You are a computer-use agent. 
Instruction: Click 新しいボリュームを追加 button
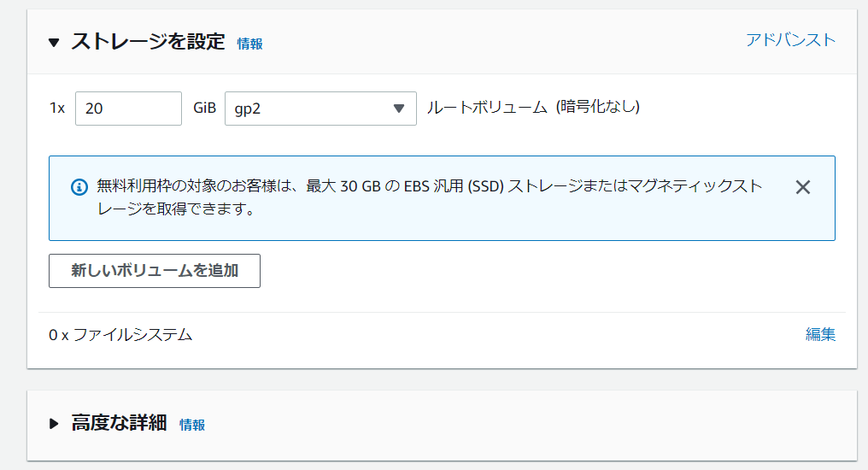(155, 271)
